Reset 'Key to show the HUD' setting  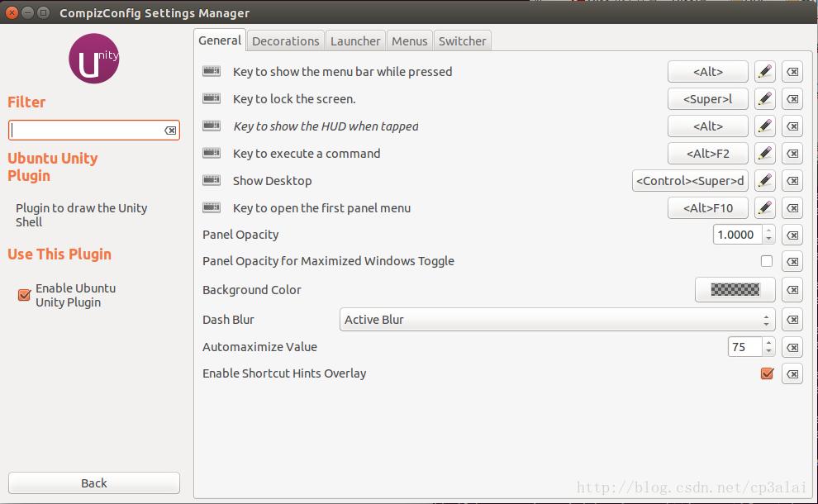[x=792, y=126]
